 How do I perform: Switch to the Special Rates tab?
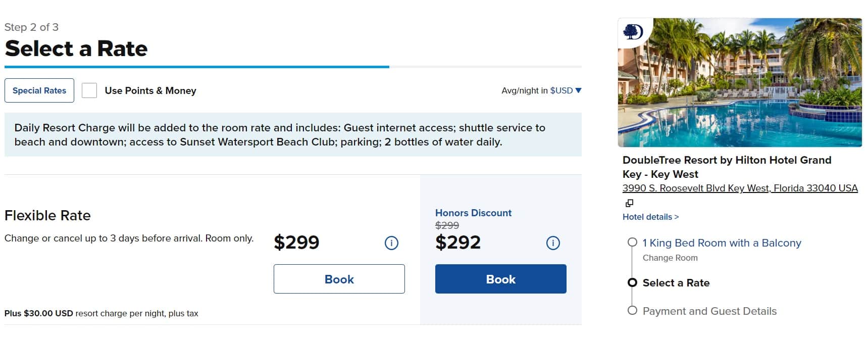(x=39, y=90)
